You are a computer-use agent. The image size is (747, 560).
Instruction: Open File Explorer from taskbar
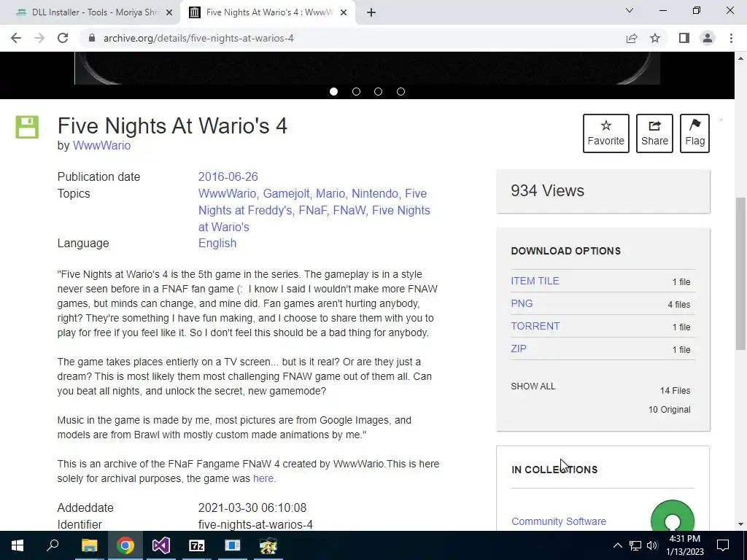89,545
